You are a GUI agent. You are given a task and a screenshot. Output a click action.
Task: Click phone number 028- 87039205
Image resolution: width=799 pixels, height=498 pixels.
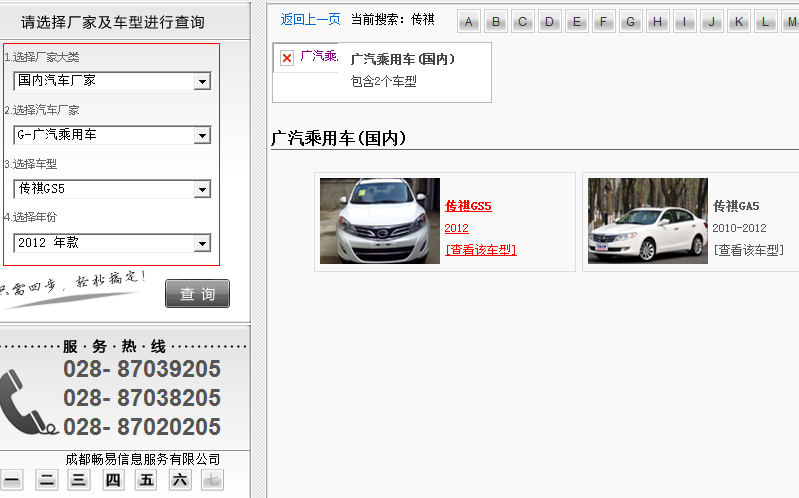[142, 369]
